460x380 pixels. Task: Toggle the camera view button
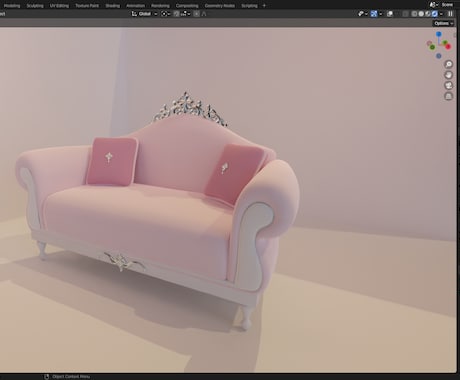point(449,85)
